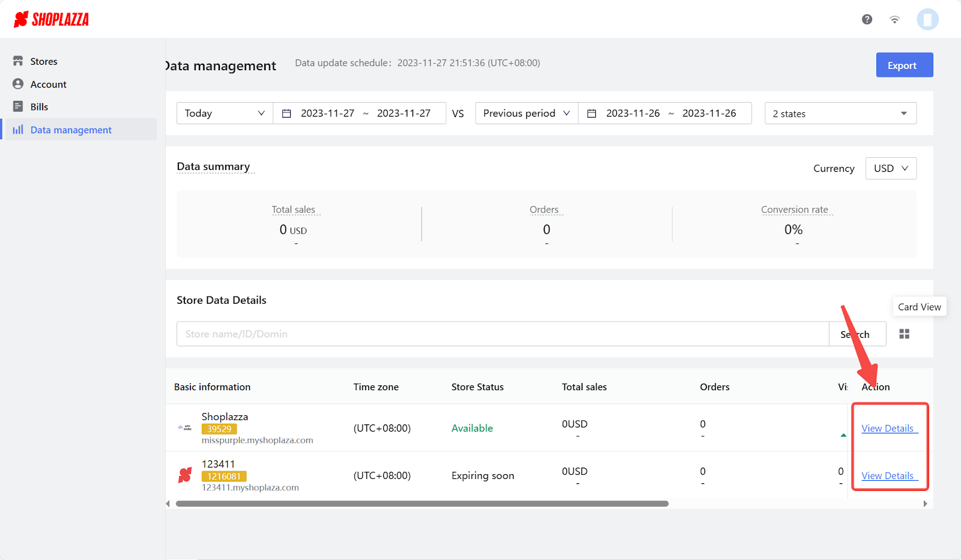Switch to Card View grid icon

coord(904,334)
